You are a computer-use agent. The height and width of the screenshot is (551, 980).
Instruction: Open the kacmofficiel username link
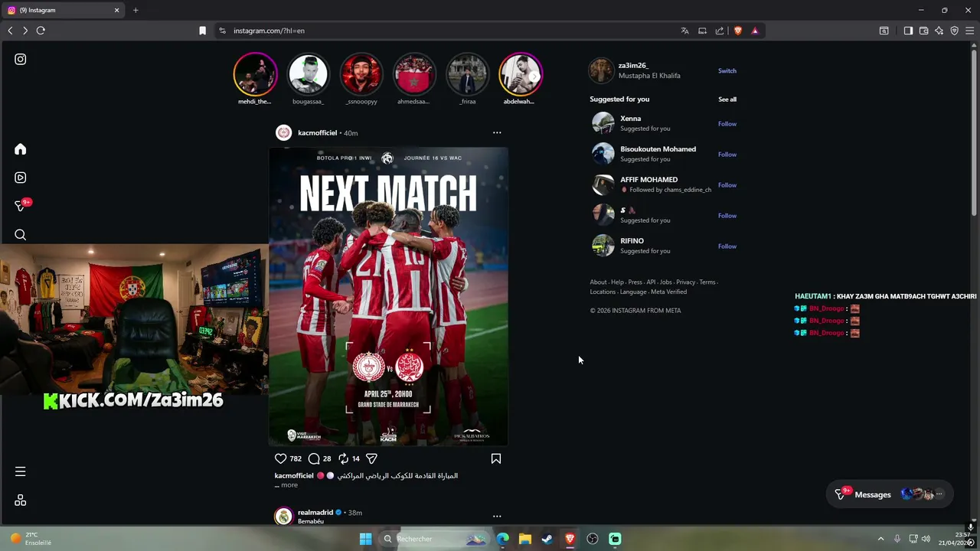(x=318, y=132)
